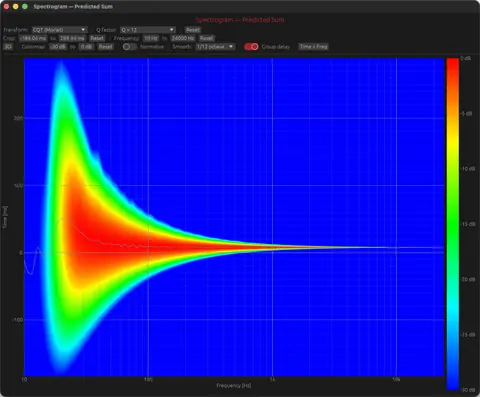Edit the minimum Frequency field
The height and width of the screenshot is (397, 480).
pos(151,38)
